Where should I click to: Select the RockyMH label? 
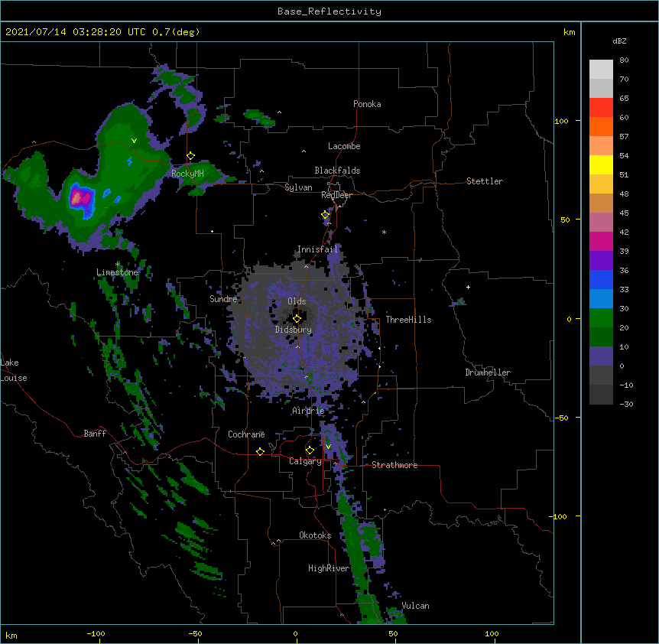pyautogui.click(x=187, y=173)
